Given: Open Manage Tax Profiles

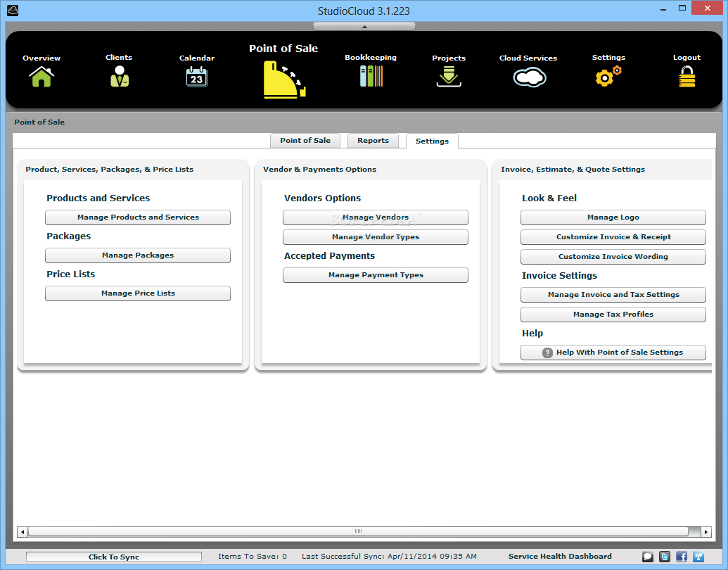Looking at the screenshot, I should tap(613, 315).
